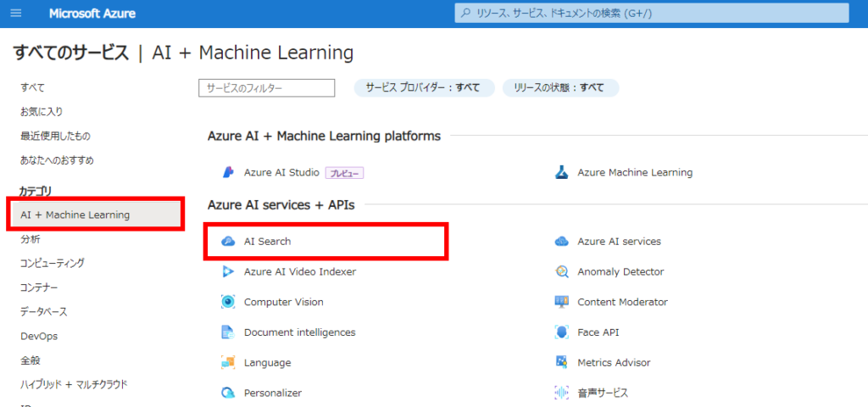This screenshot has height=407, width=868.
Task: Open the Azure AI Studio link
Action: (281, 173)
